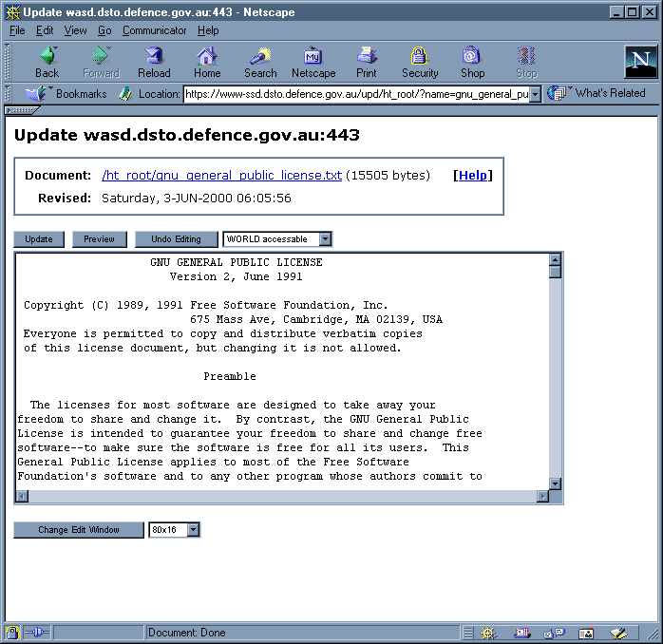663x644 pixels.
Task: Open Newsgroups from the component bar
Action: 554,633
